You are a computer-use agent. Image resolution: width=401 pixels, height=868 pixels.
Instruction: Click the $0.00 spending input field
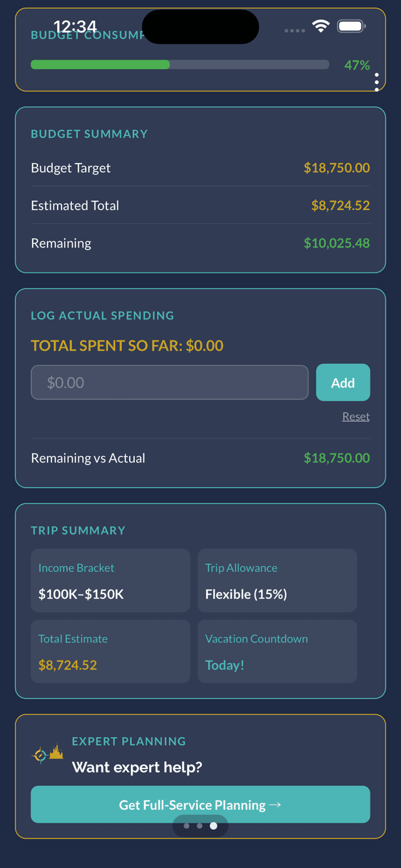click(169, 382)
